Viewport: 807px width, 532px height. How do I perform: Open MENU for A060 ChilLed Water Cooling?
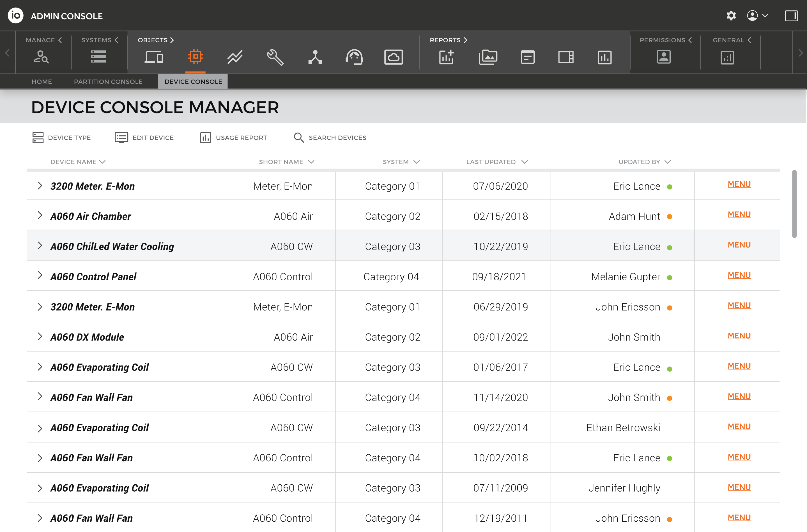coord(739,245)
